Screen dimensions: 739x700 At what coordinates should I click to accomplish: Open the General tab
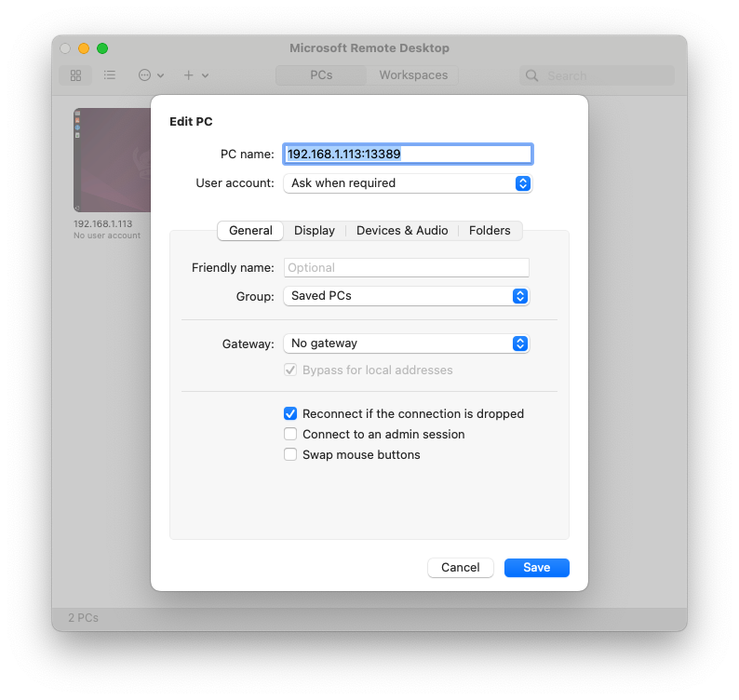tap(250, 231)
